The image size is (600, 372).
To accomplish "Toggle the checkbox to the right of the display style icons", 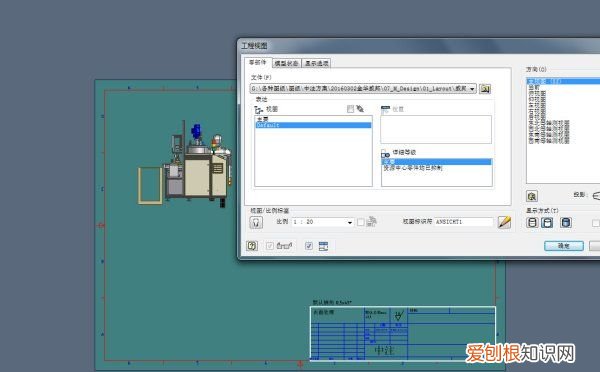I will [x=595, y=223].
